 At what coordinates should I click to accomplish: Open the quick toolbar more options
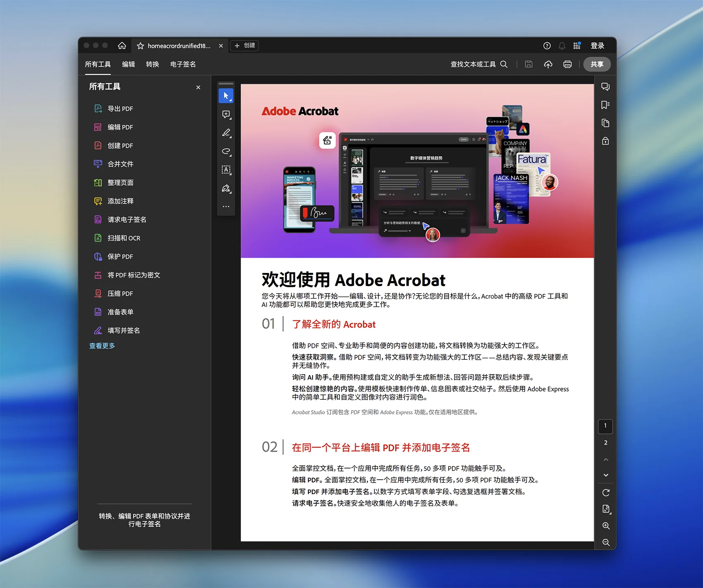[226, 206]
